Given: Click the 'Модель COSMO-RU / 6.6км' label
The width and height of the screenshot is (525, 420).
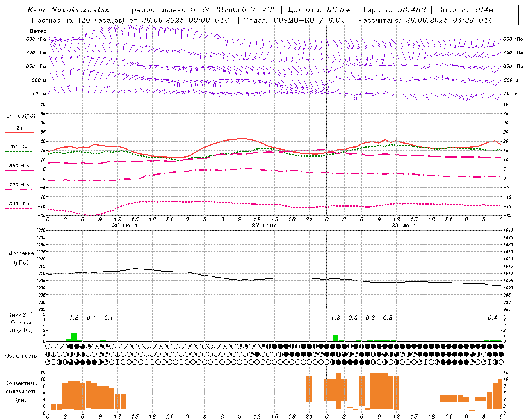Looking at the screenshot, I should pos(296,20).
